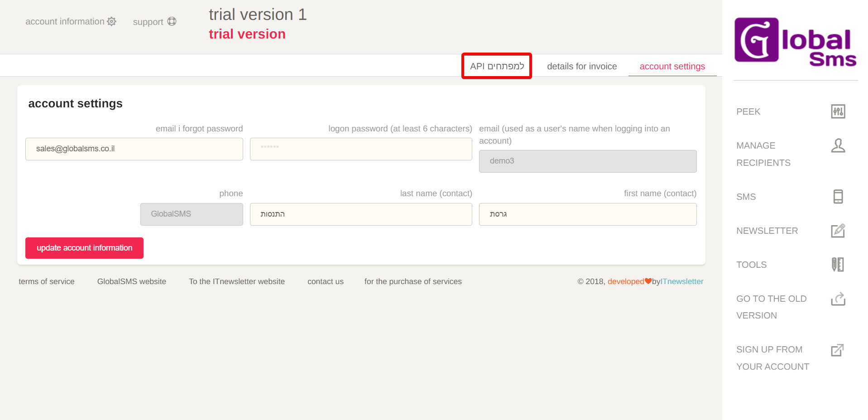Click the Global Sms logo
The width and height of the screenshot is (868, 420).
coord(795,42)
